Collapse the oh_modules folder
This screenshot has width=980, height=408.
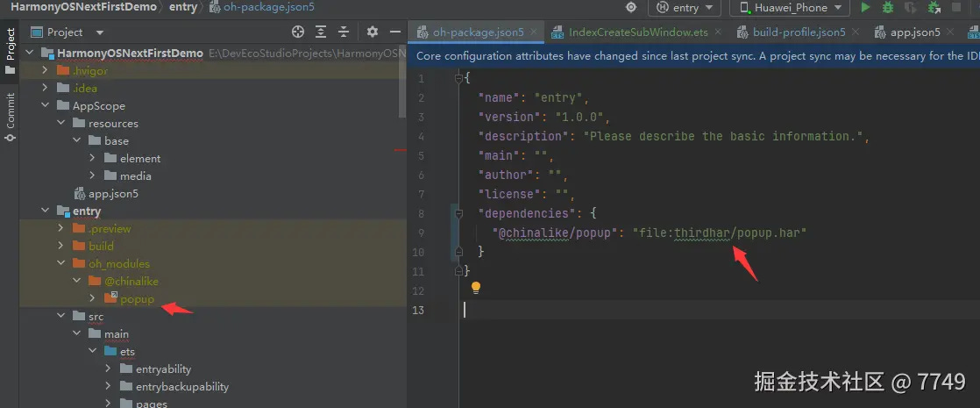click(x=60, y=263)
